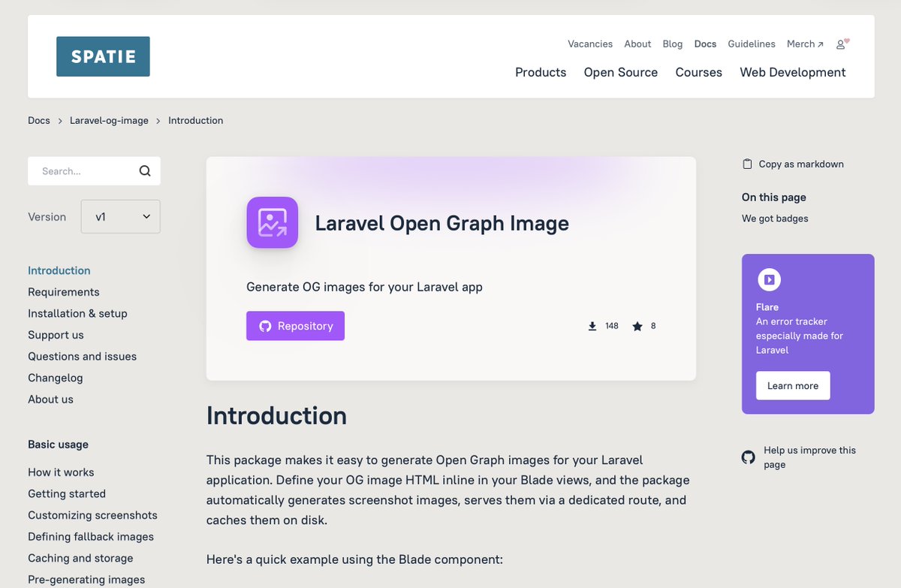
Task: Click the Learn more button
Action: pos(793,386)
